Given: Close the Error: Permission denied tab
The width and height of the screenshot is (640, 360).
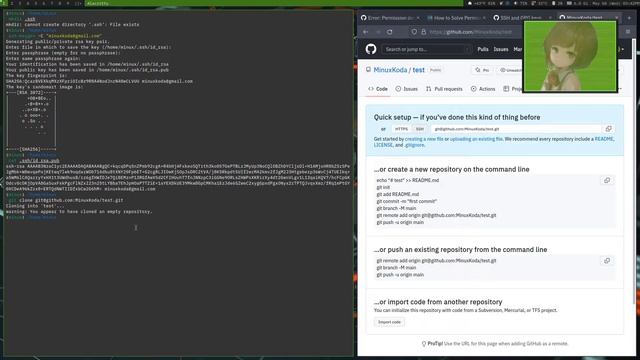Looking at the screenshot, I should pyautogui.click(x=418, y=18).
